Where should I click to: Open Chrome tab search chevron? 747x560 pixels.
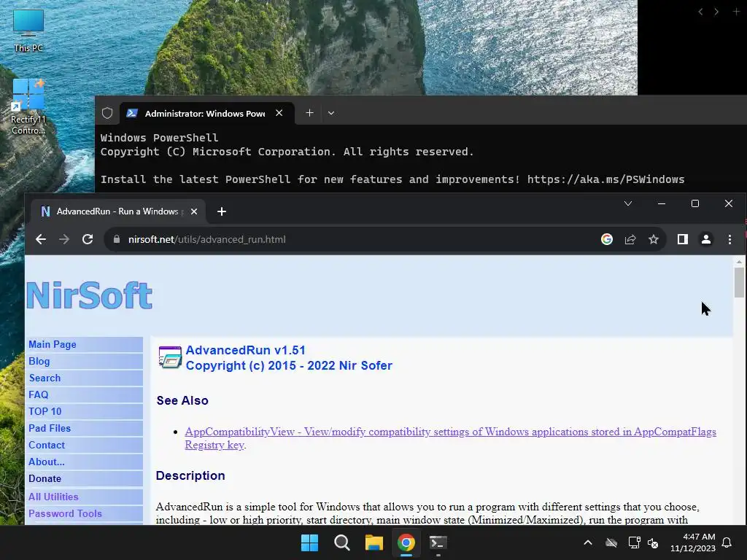[x=628, y=204]
